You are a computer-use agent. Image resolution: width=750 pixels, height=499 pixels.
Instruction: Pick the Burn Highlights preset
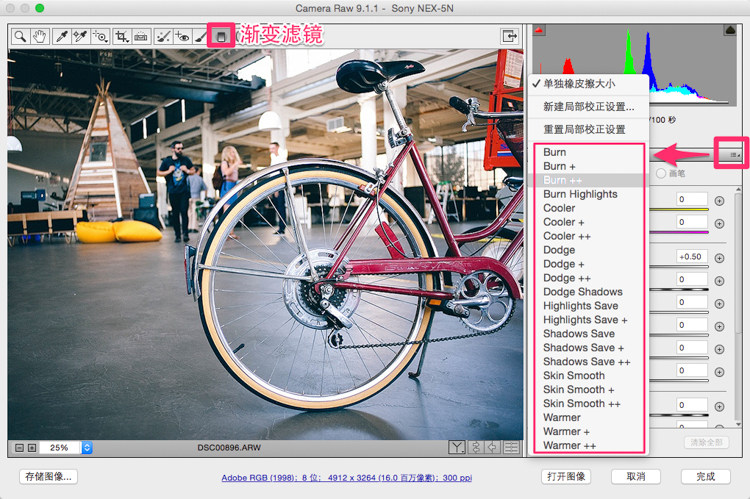589,194
